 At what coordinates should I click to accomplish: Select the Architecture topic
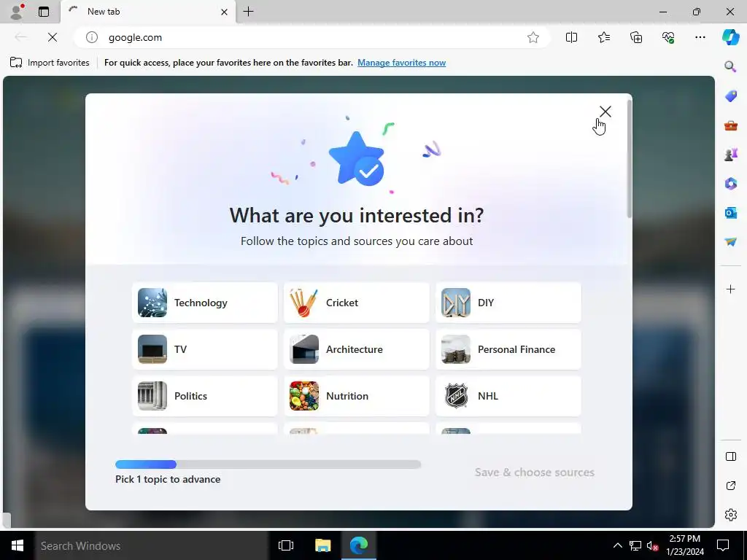356,349
